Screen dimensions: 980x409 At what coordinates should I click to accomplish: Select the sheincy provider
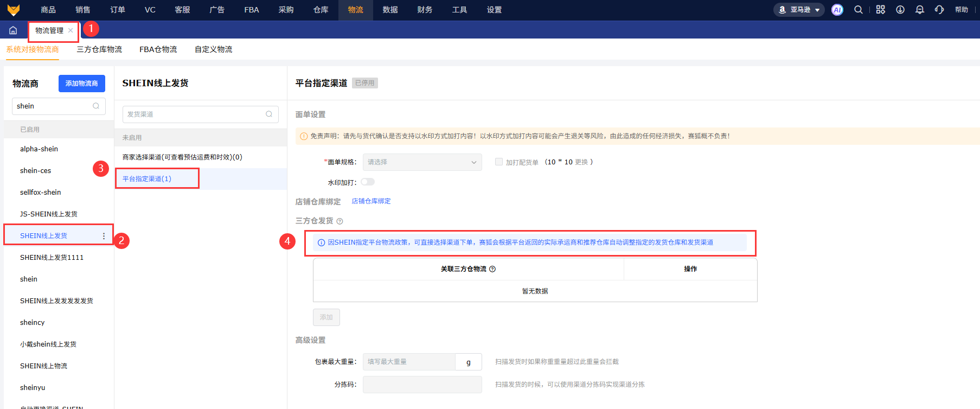click(59, 323)
